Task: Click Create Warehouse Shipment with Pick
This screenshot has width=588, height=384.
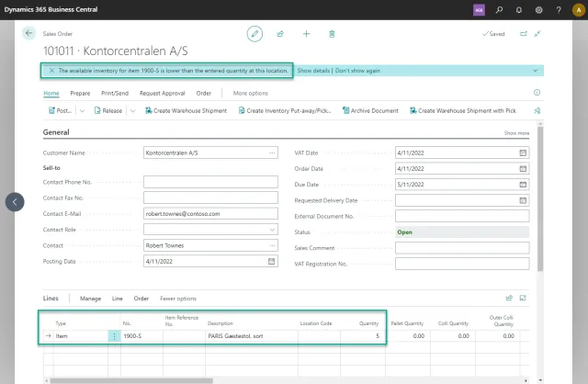Action: coord(463,110)
